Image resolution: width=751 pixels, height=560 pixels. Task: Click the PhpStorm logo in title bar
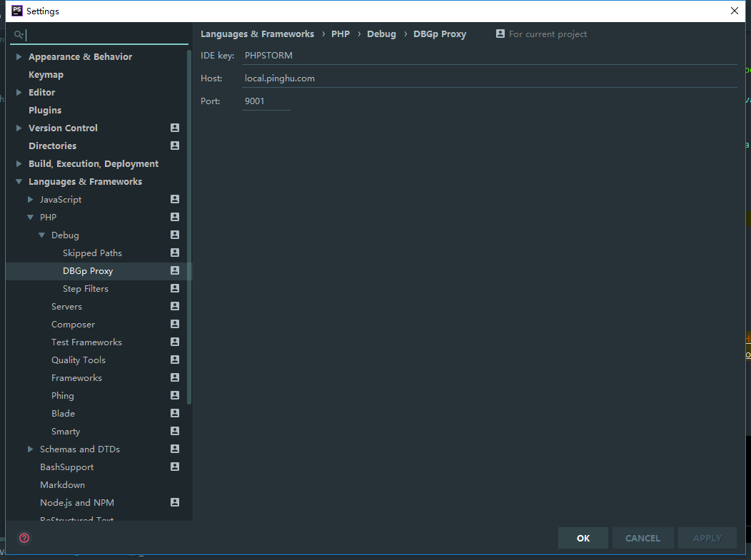[16, 11]
